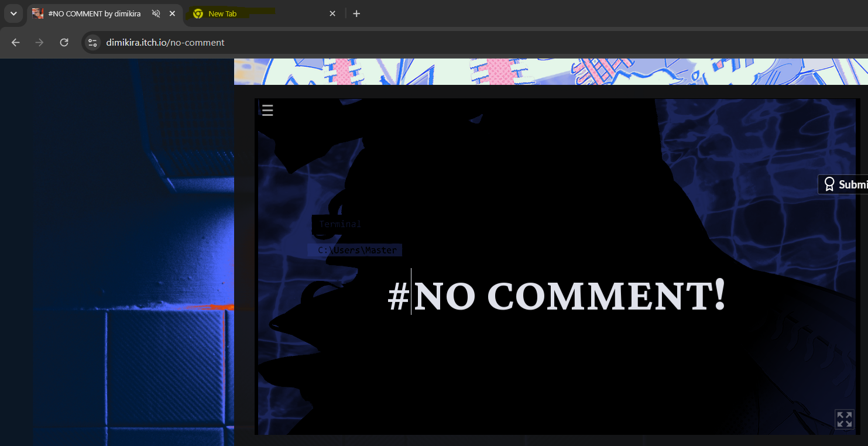Image resolution: width=868 pixels, height=446 pixels.
Task: Toggle fullscreen mode for the game
Action: tap(845, 419)
